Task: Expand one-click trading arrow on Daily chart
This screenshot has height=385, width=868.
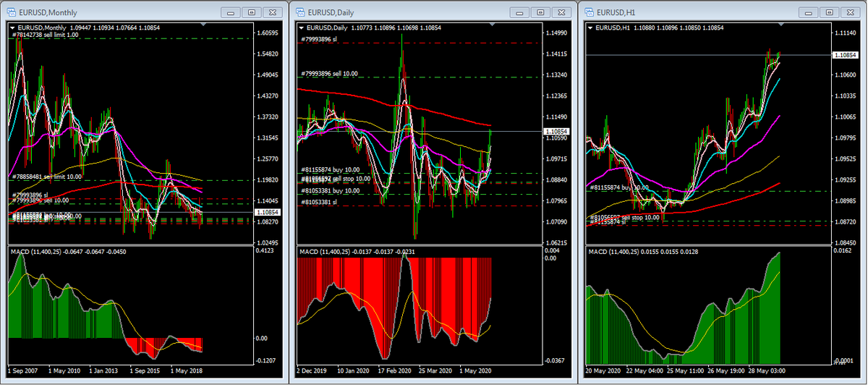Action: (x=301, y=27)
